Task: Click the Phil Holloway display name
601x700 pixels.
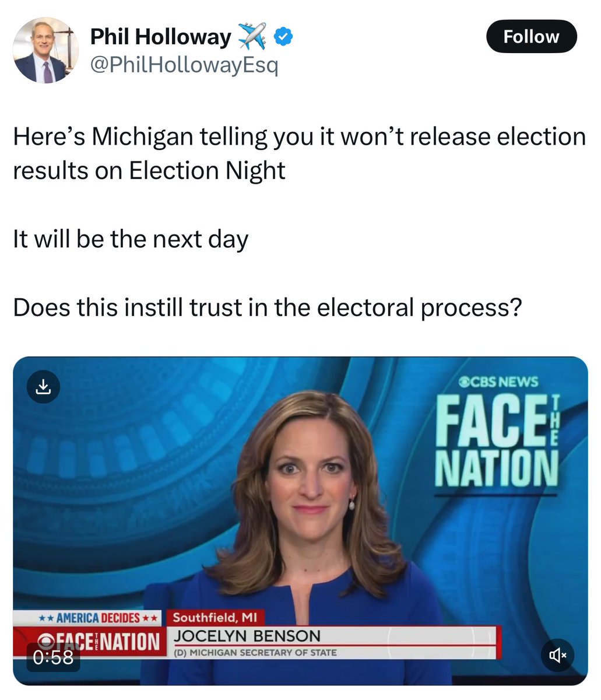Action: tap(160, 37)
